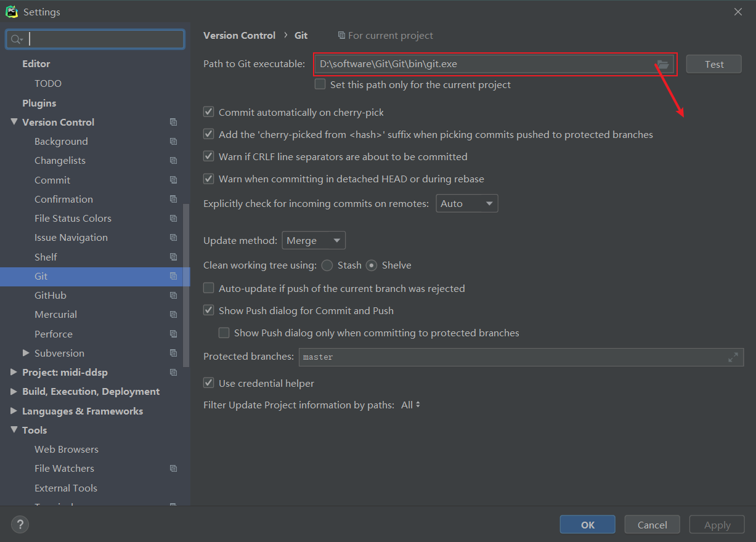The height and width of the screenshot is (542, 756).
Task: Toggle the 'cherry-picked from <hash>' suffix checkbox
Action: tap(208, 134)
